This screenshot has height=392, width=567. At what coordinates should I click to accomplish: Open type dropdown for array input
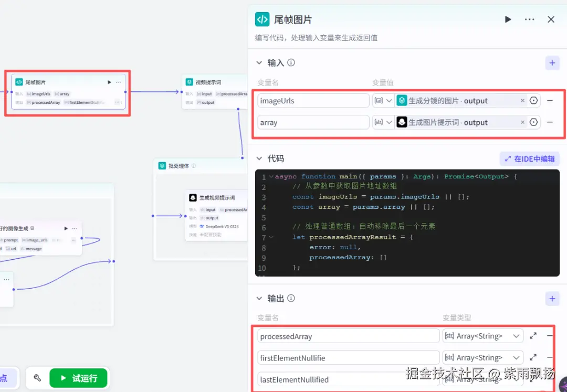coord(383,122)
